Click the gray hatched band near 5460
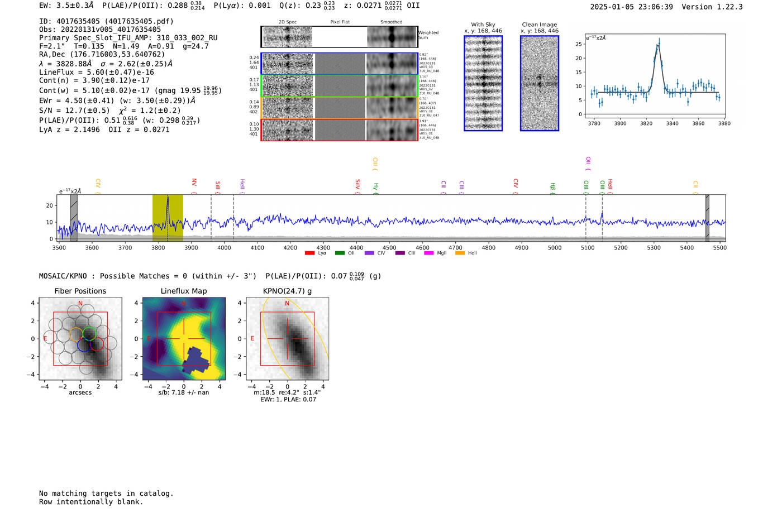 click(707, 218)
